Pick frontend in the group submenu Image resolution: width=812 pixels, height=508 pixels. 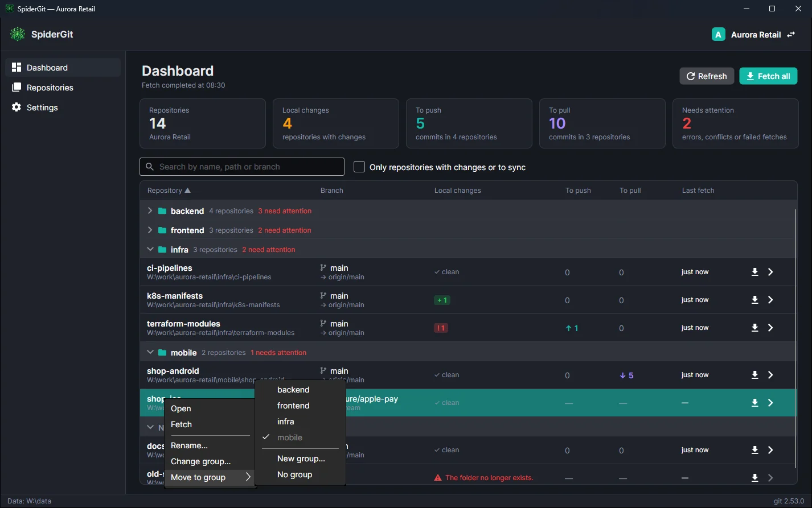tap(300, 406)
